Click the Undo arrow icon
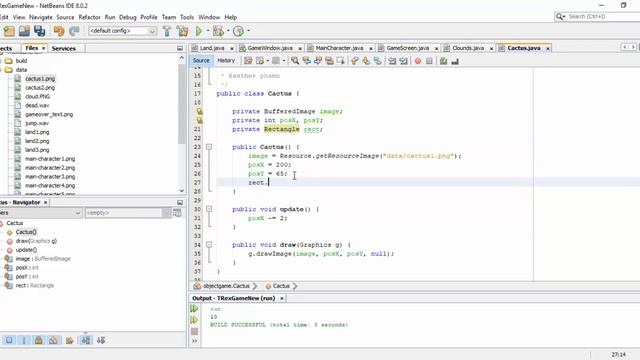640x360 pixels. pos(59,31)
